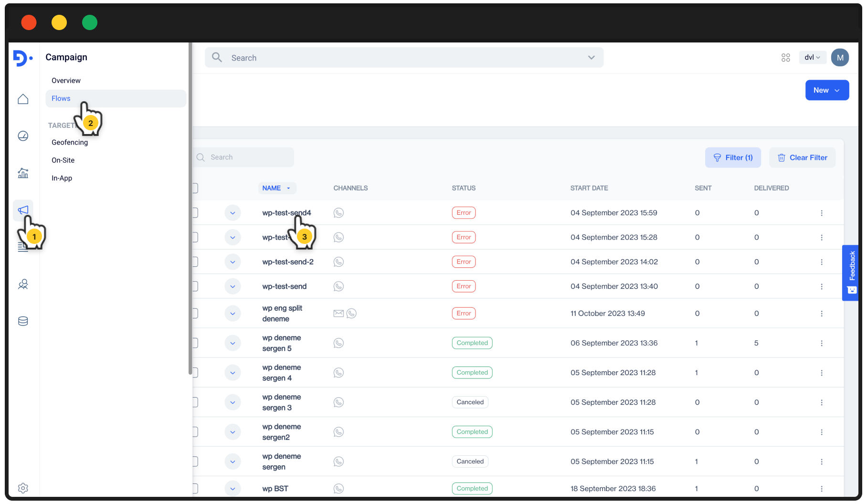Click the WhatsApp channel icon for wp-test-send4
Viewport: 867px width, 504px height.
point(338,213)
